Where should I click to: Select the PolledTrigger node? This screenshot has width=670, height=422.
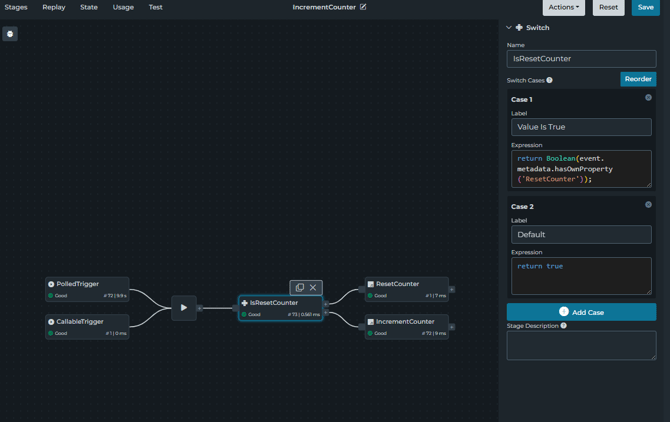point(87,289)
